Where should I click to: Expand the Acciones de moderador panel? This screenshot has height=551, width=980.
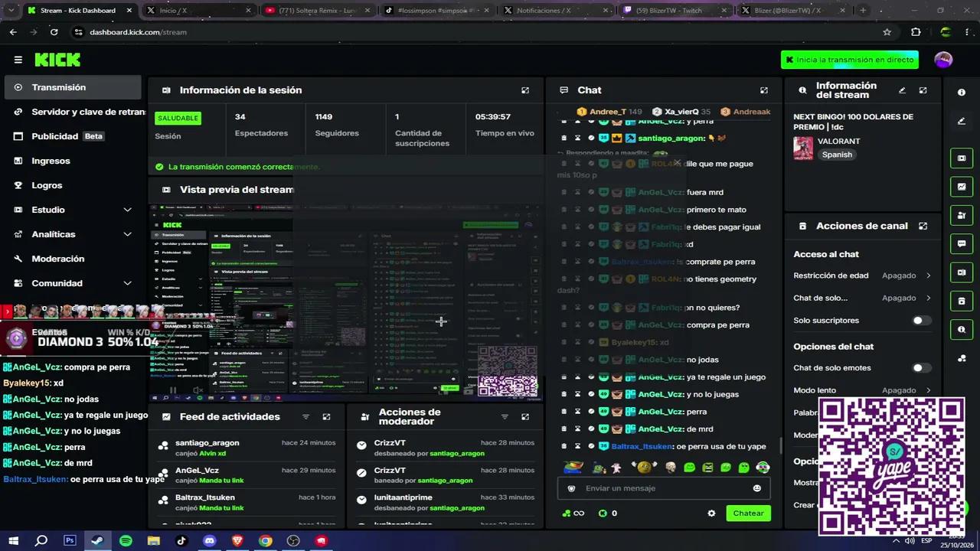click(x=525, y=417)
